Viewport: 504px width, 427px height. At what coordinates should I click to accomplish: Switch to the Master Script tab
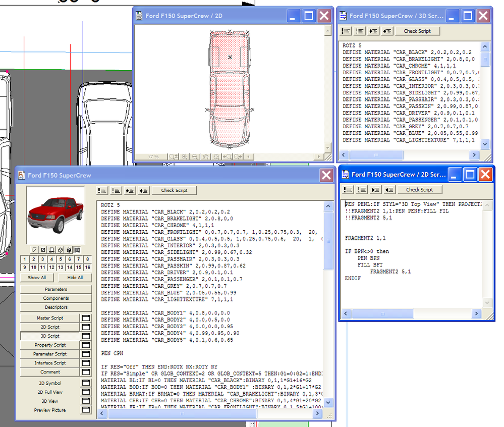pyautogui.click(x=50, y=318)
